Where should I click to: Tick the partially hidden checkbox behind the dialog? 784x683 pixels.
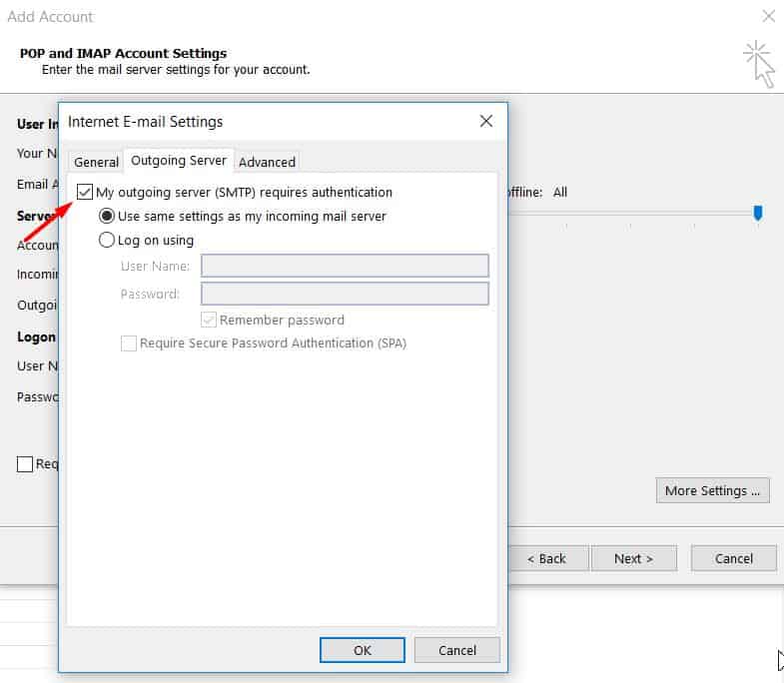pyautogui.click(x=25, y=463)
